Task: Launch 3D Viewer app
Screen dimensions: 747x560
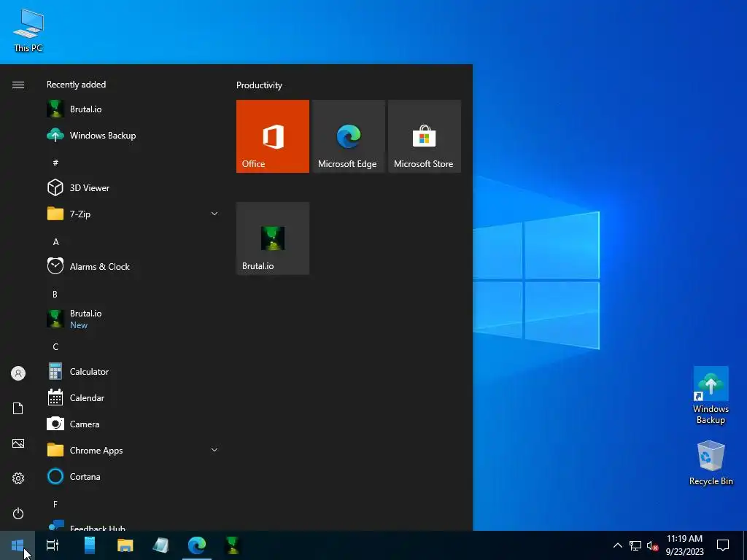Action: pos(133,187)
